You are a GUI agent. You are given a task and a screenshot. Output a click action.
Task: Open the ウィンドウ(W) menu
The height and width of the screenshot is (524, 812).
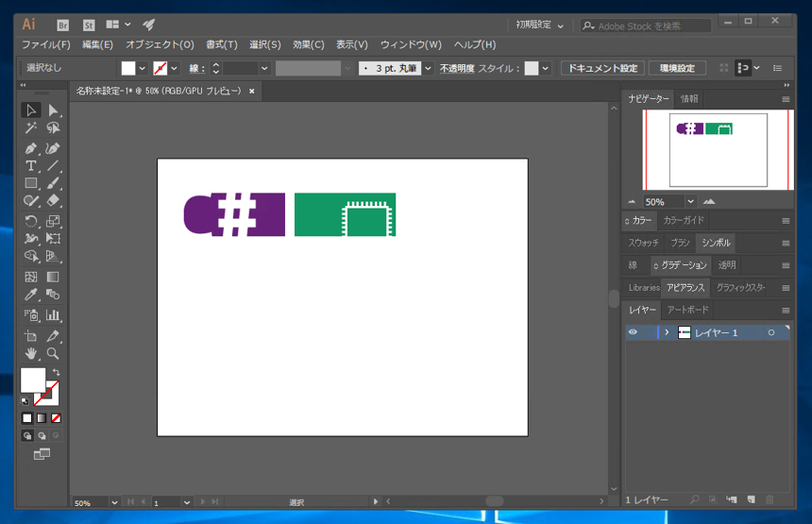pos(411,44)
